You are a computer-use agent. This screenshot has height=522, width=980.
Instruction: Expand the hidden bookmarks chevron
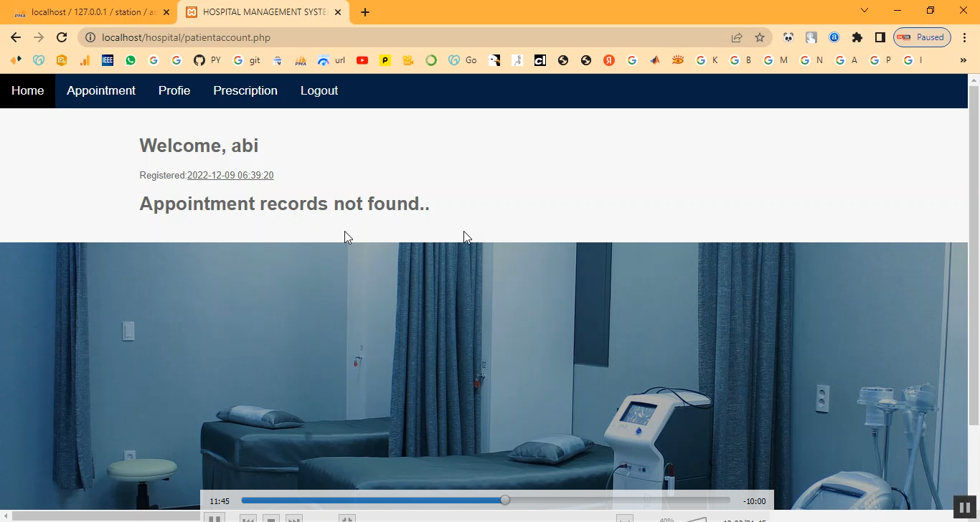pos(963,61)
